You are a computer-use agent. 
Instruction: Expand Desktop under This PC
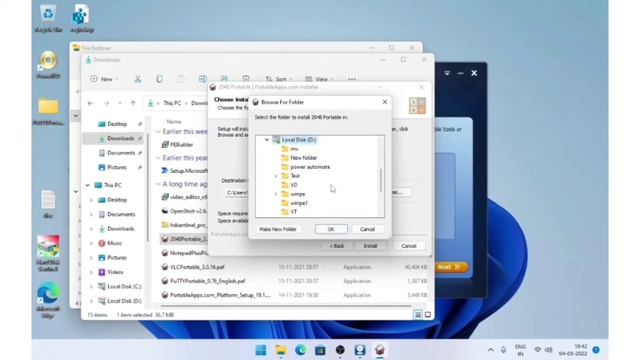[x=91, y=200]
